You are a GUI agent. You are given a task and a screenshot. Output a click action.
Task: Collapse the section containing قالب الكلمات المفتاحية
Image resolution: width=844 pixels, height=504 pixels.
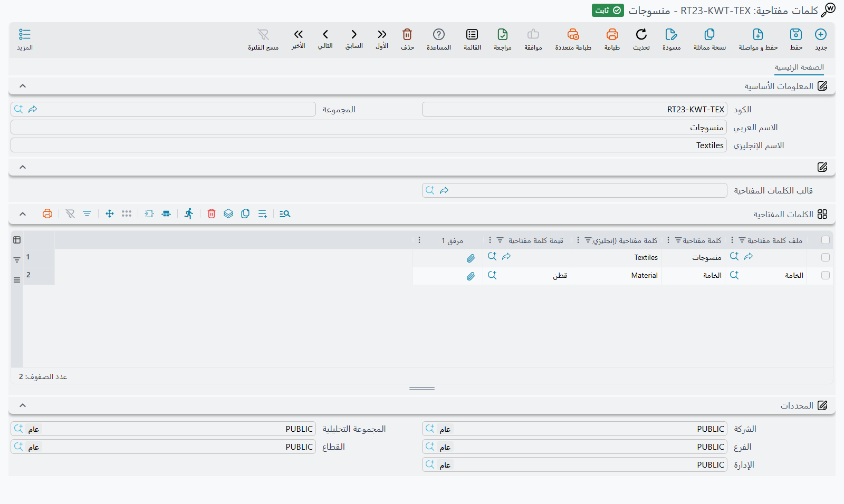coord(23,167)
